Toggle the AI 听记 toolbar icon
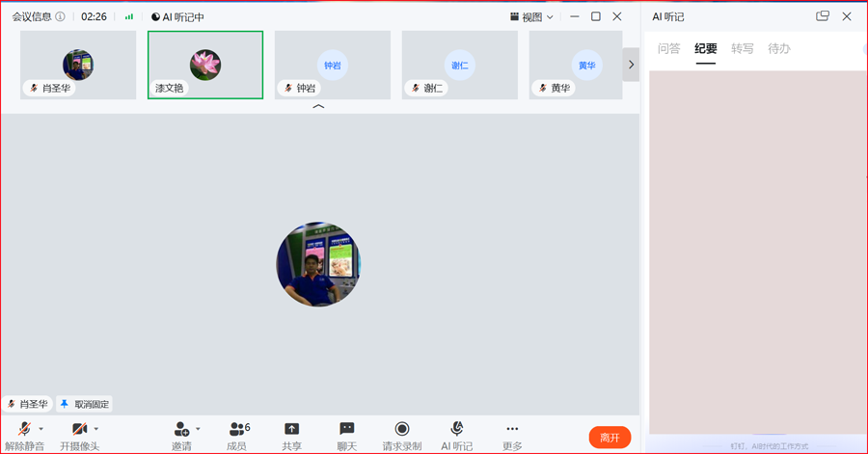 point(457,429)
